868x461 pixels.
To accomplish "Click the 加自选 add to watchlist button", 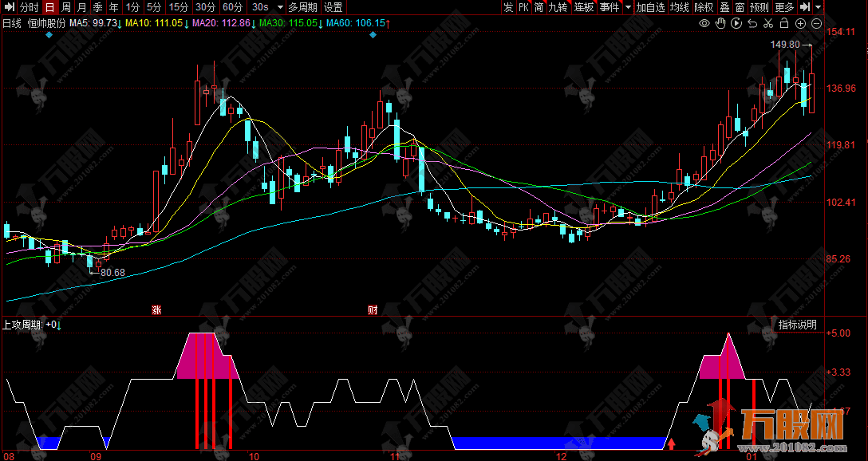I will [x=650, y=7].
